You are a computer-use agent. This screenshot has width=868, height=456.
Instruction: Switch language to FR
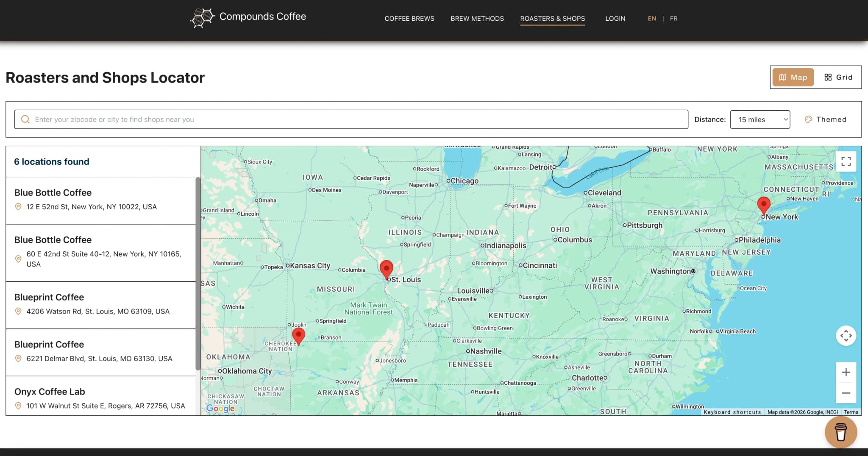coord(673,18)
